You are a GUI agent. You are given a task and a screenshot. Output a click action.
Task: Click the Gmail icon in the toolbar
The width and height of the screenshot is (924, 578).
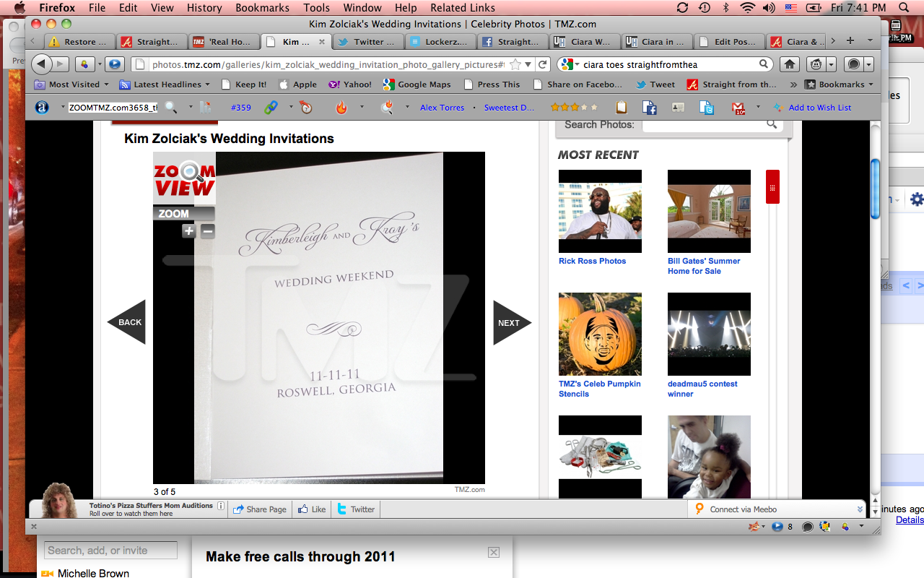click(x=738, y=108)
